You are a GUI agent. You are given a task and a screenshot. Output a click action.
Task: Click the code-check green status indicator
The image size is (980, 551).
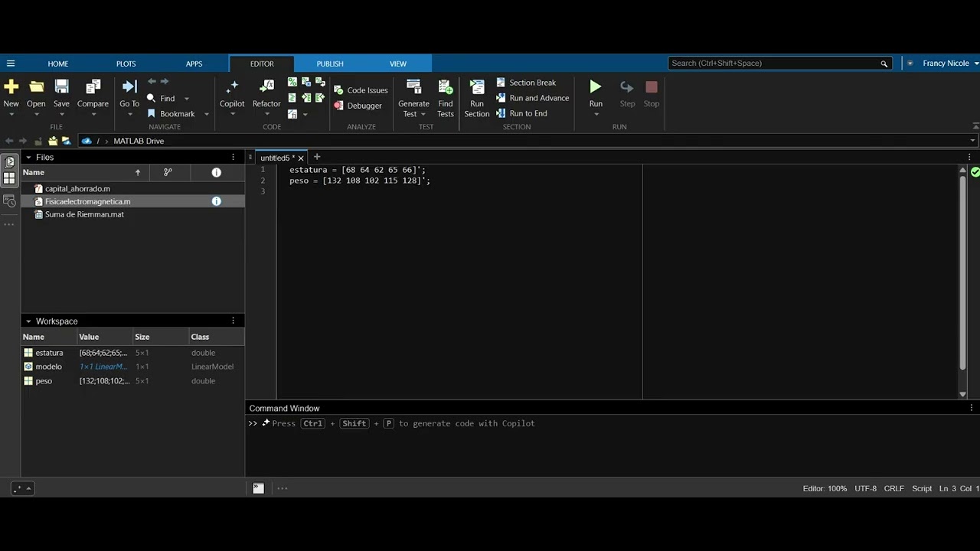pyautogui.click(x=975, y=172)
